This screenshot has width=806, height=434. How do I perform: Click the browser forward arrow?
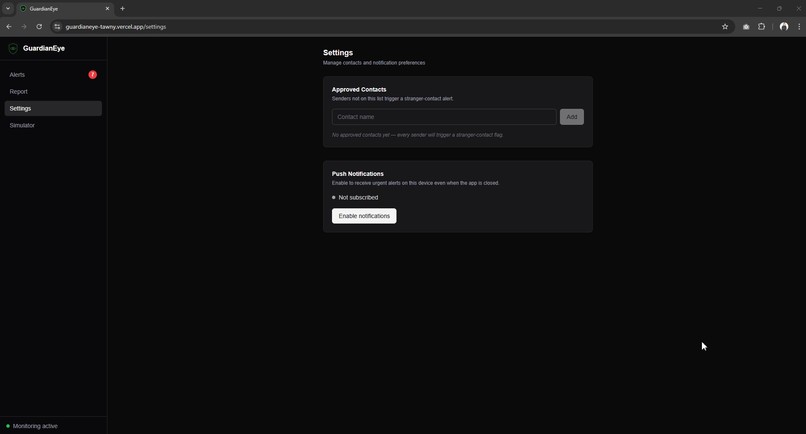click(24, 27)
